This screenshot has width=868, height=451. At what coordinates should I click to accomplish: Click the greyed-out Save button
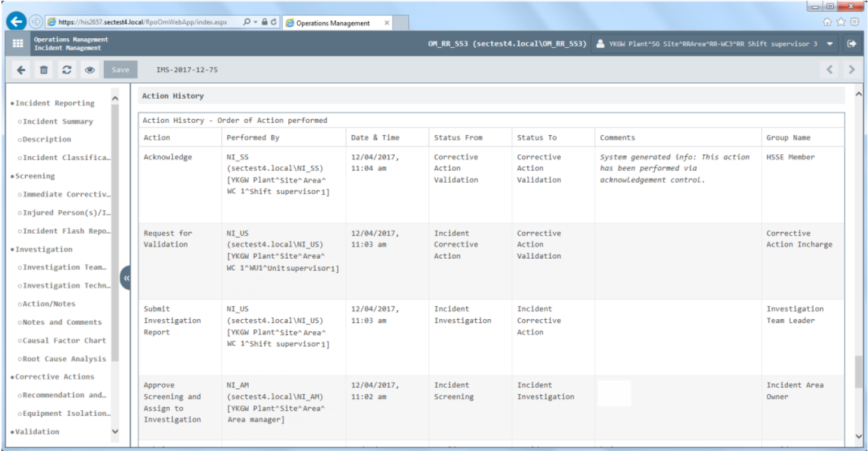click(x=120, y=70)
